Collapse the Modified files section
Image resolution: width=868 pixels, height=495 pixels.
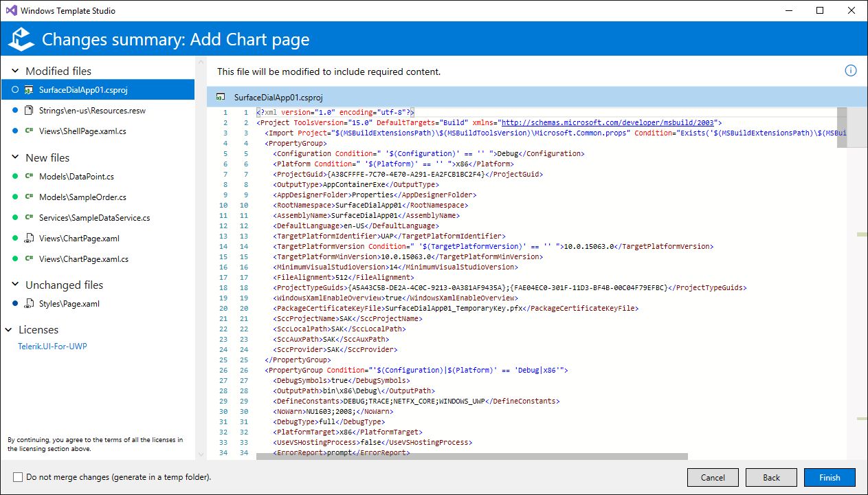(15, 71)
